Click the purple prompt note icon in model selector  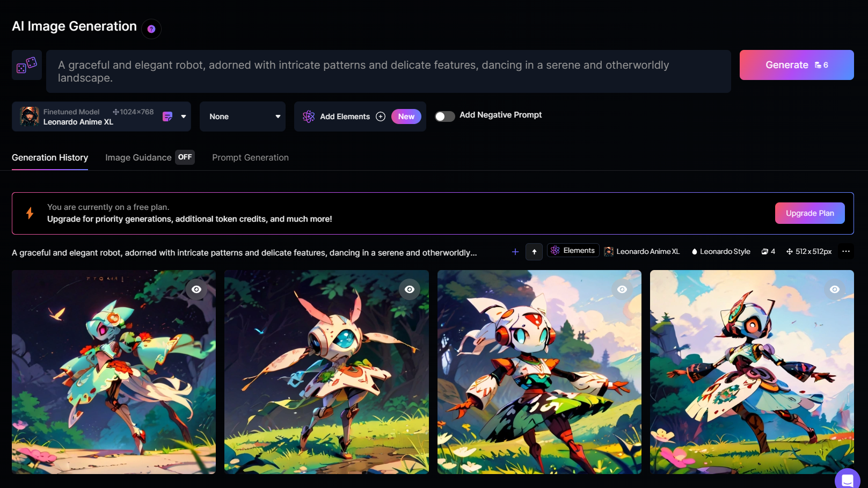[167, 116]
